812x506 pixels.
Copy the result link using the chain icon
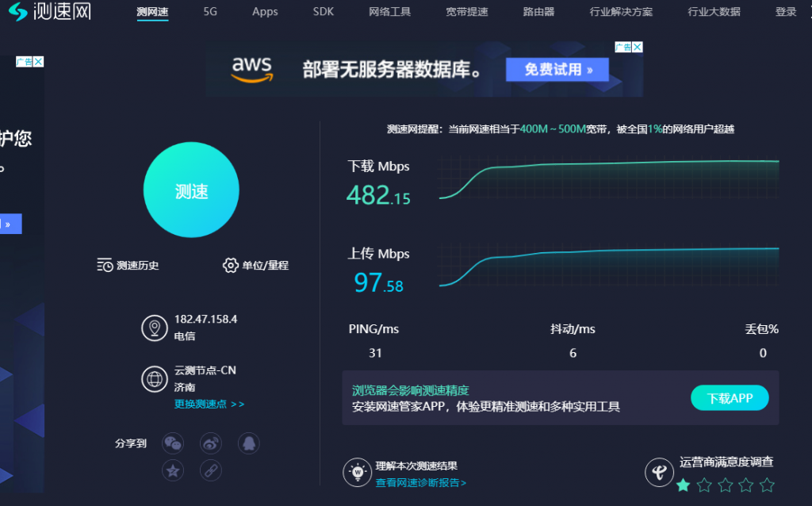tap(211, 470)
